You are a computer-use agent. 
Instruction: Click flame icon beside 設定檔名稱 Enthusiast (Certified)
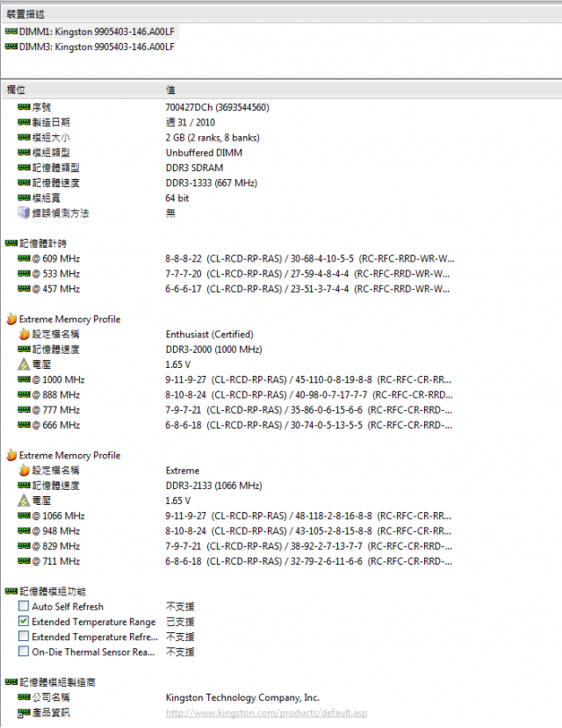click(24, 335)
